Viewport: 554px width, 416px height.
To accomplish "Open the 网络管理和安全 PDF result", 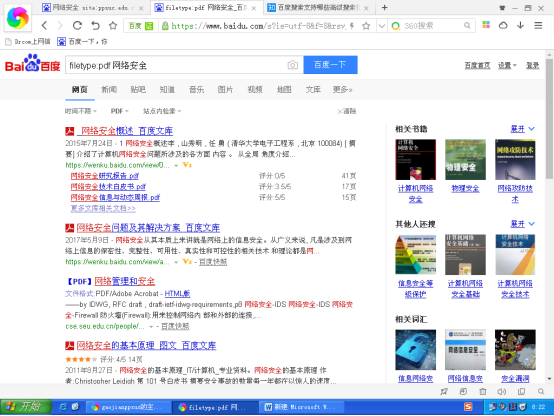I will pyautogui.click(x=125, y=281).
